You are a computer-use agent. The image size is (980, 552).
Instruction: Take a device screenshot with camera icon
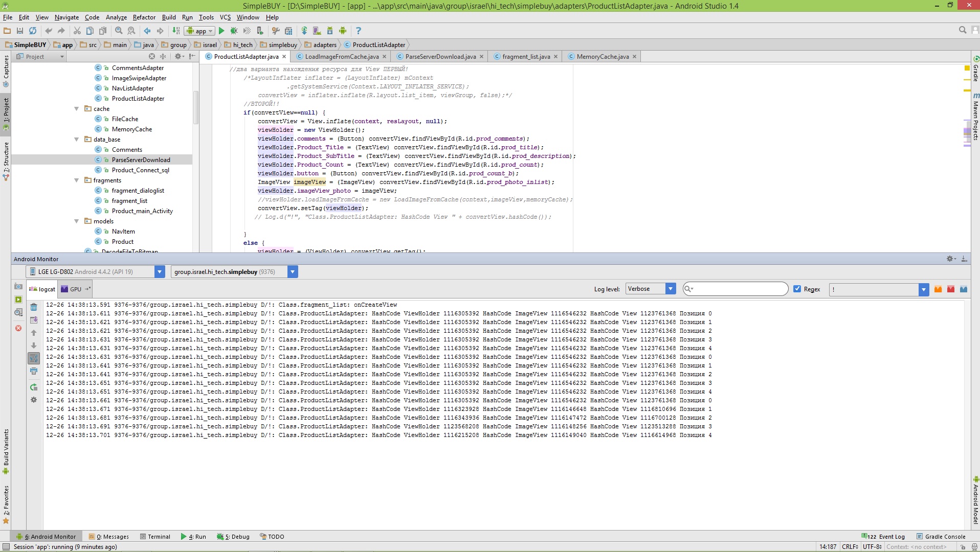coord(18,287)
